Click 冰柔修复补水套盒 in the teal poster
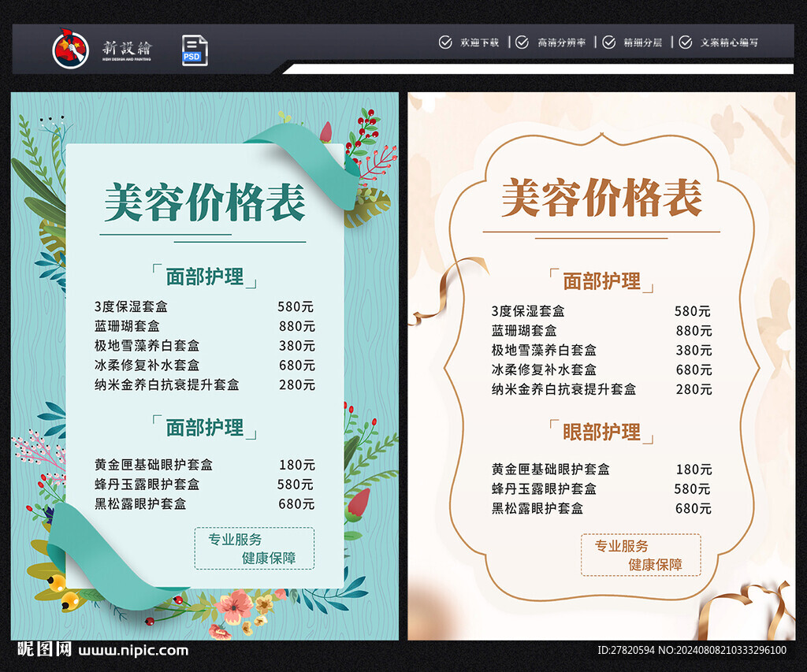Image resolution: width=807 pixels, height=672 pixels. coord(147,366)
